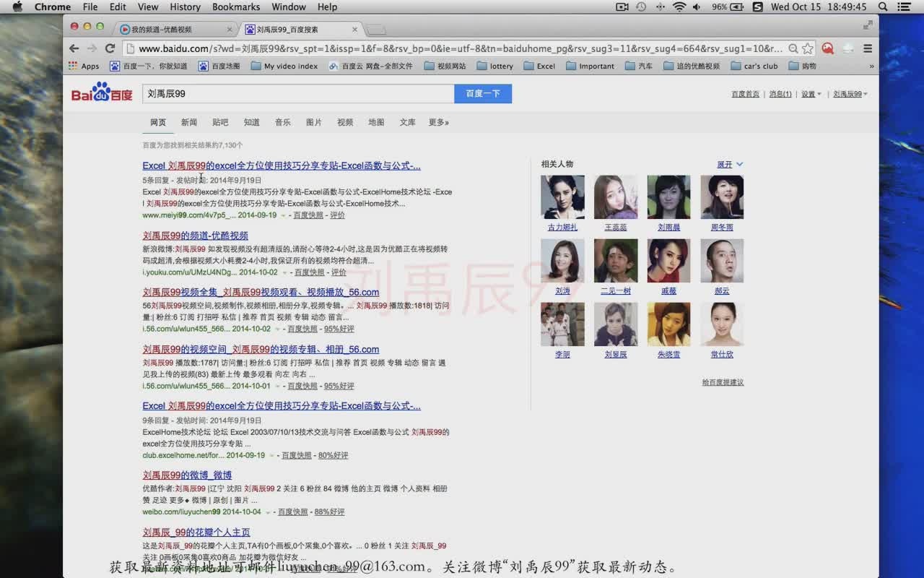Open the 郝云 person thumbnail
The width and height of the screenshot is (924, 578).
coord(722,260)
